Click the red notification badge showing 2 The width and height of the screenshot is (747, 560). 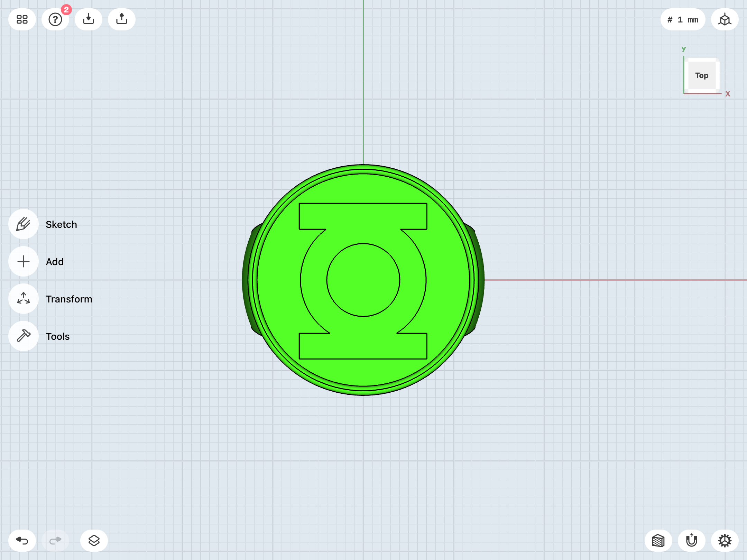(x=66, y=10)
